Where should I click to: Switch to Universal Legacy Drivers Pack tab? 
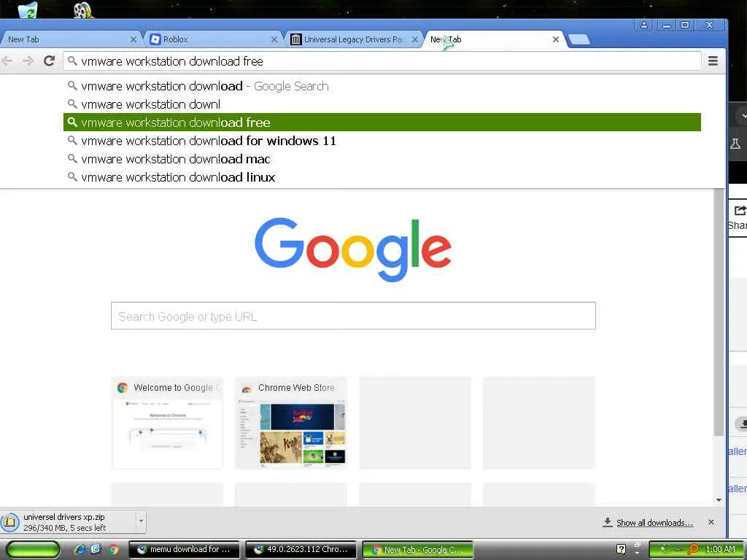click(353, 39)
